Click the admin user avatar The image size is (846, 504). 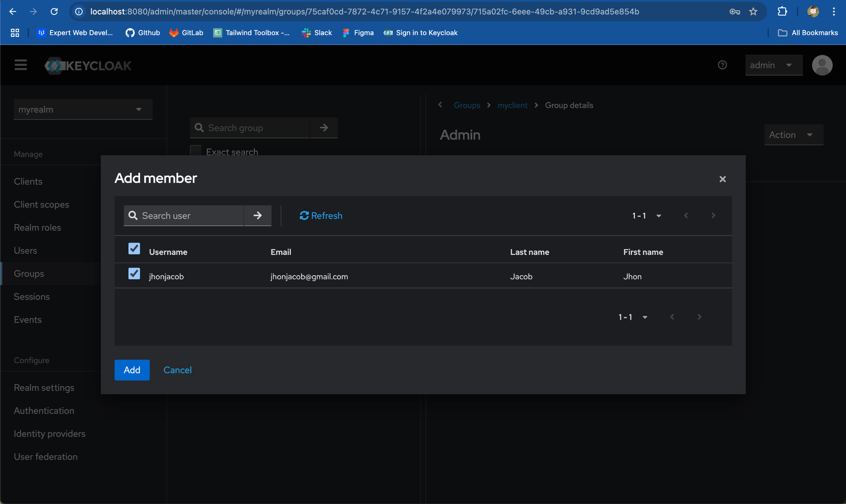[x=822, y=65]
